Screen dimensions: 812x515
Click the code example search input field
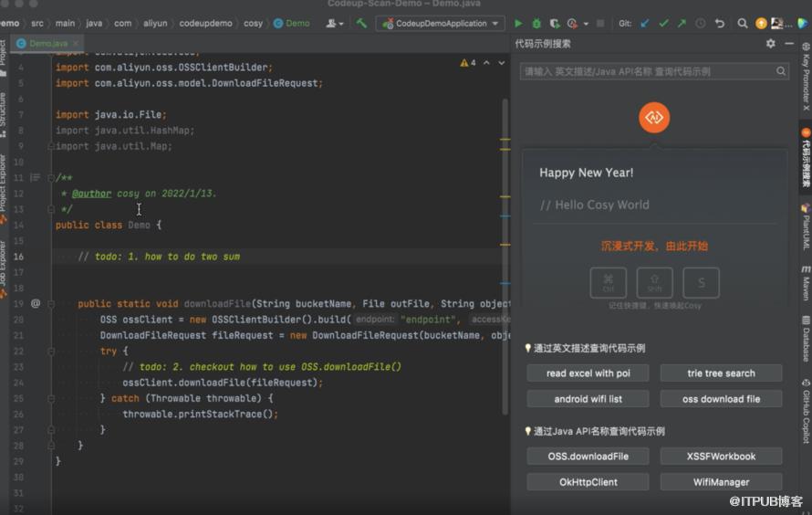[648, 71]
